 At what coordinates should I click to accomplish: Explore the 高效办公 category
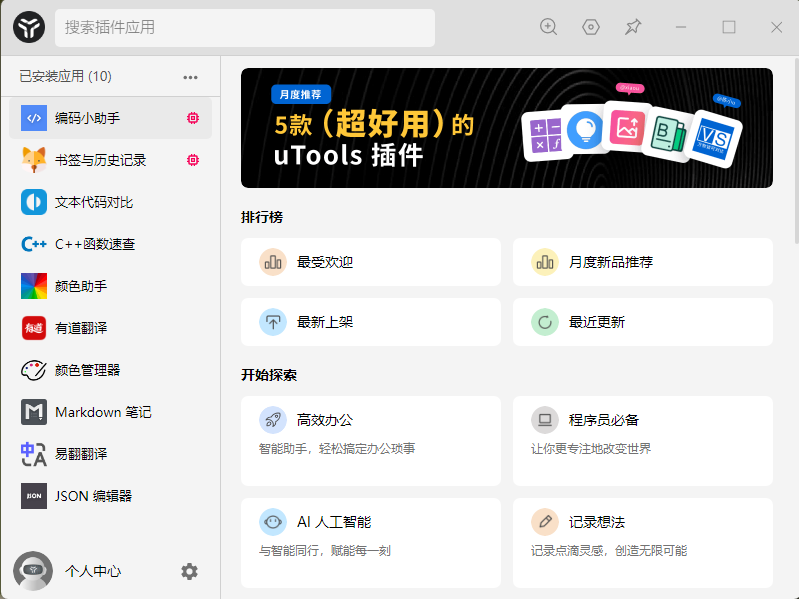click(x=371, y=441)
